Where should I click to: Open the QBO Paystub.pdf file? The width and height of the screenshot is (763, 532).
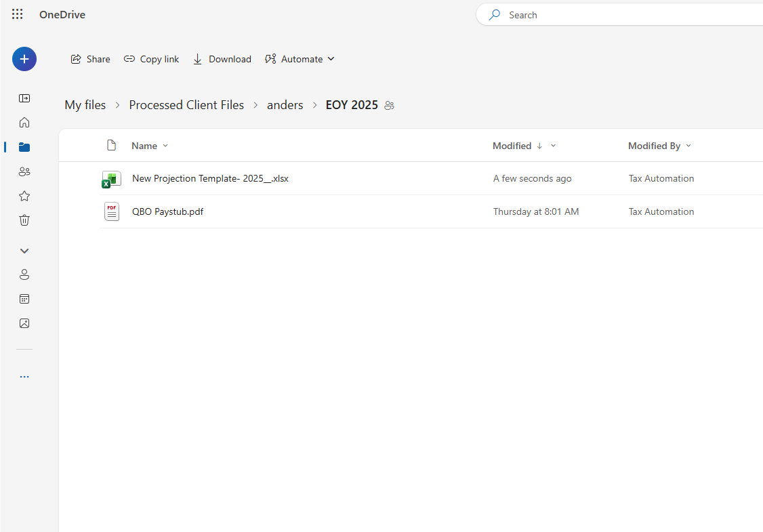(167, 211)
